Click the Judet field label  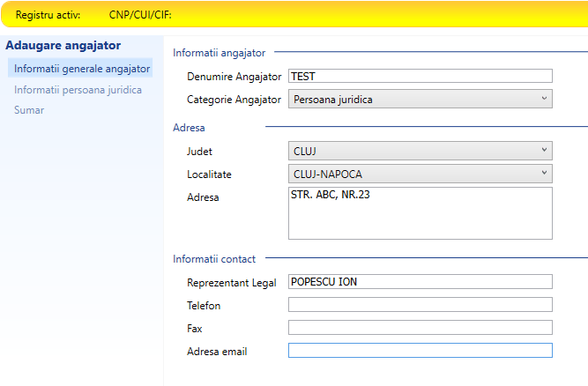[199, 152]
